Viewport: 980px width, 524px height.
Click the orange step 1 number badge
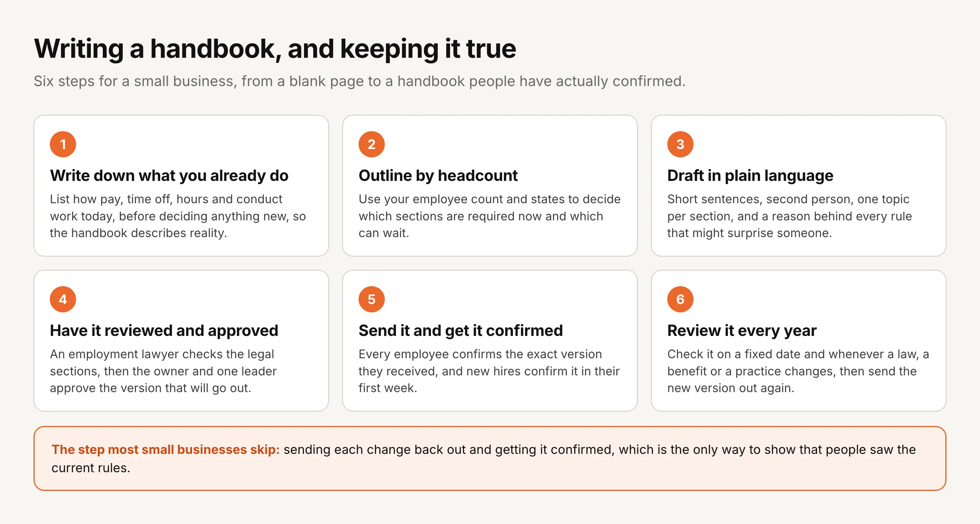coord(63,144)
